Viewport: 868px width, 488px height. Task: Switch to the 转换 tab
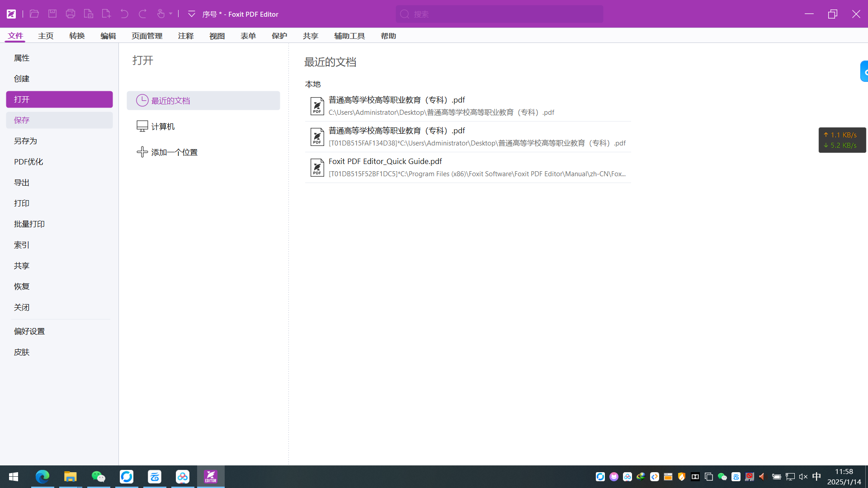77,36
